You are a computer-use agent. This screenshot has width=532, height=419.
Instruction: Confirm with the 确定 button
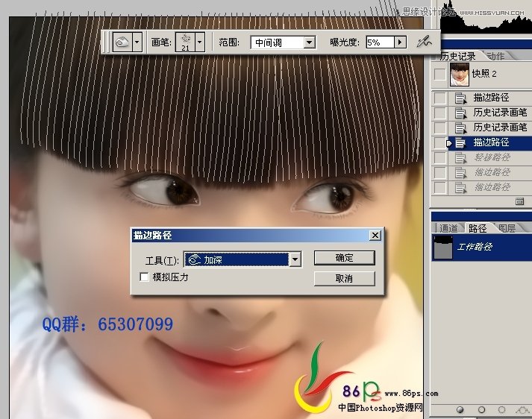345,258
